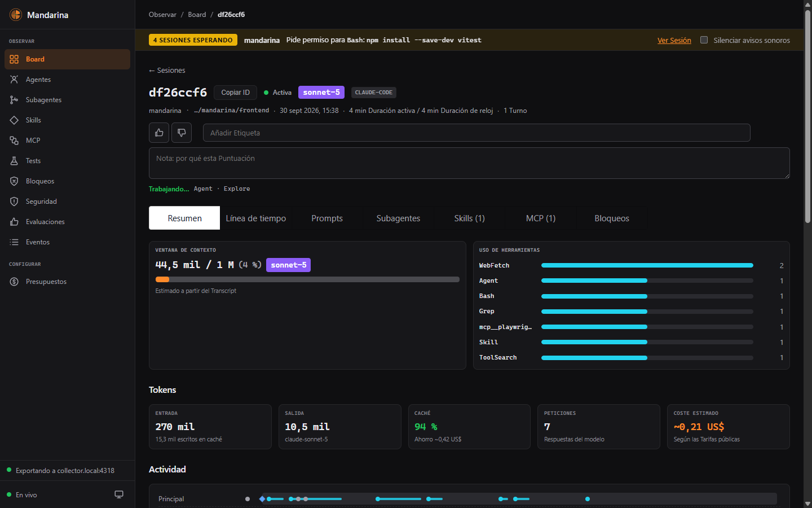Go to the MCP (1) tab
Viewport: 812px width, 508px height.
coord(541,218)
